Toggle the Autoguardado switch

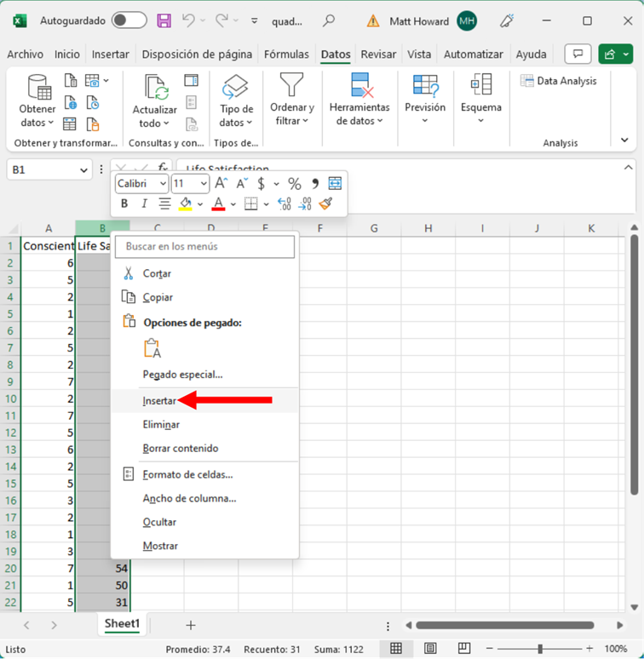coord(129,20)
